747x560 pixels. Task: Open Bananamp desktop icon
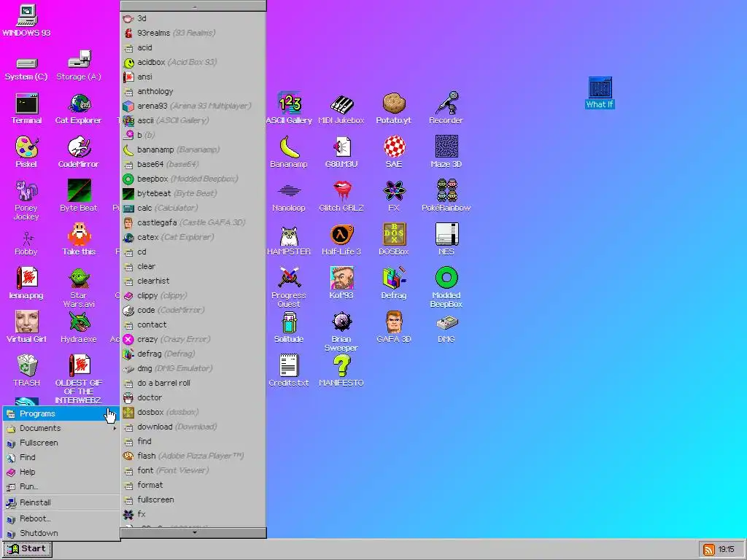(289, 152)
